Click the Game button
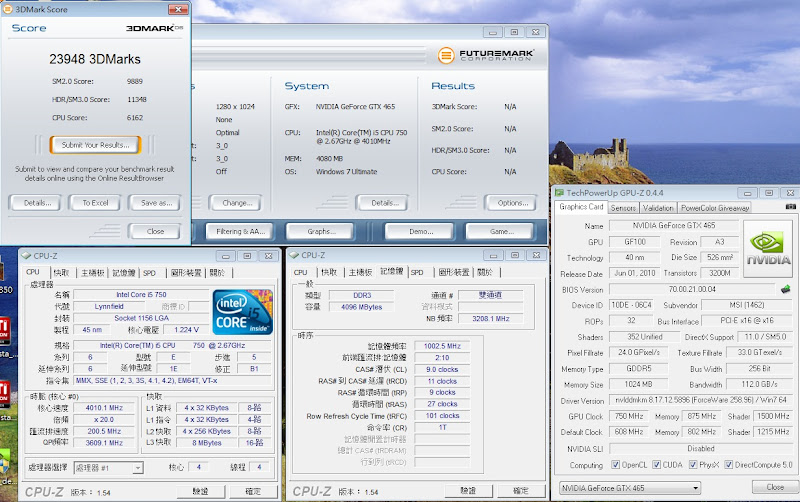Screen dimensions: 800x502 pyautogui.click(x=501, y=232)
